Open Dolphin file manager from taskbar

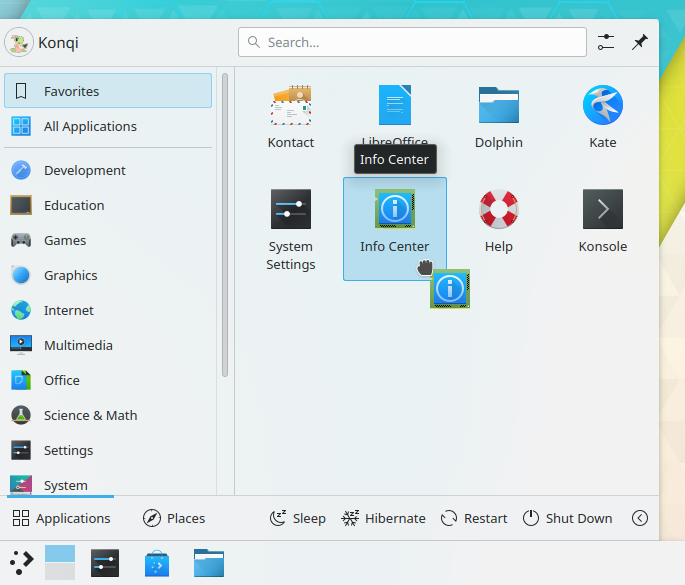(x=209, y=563)
